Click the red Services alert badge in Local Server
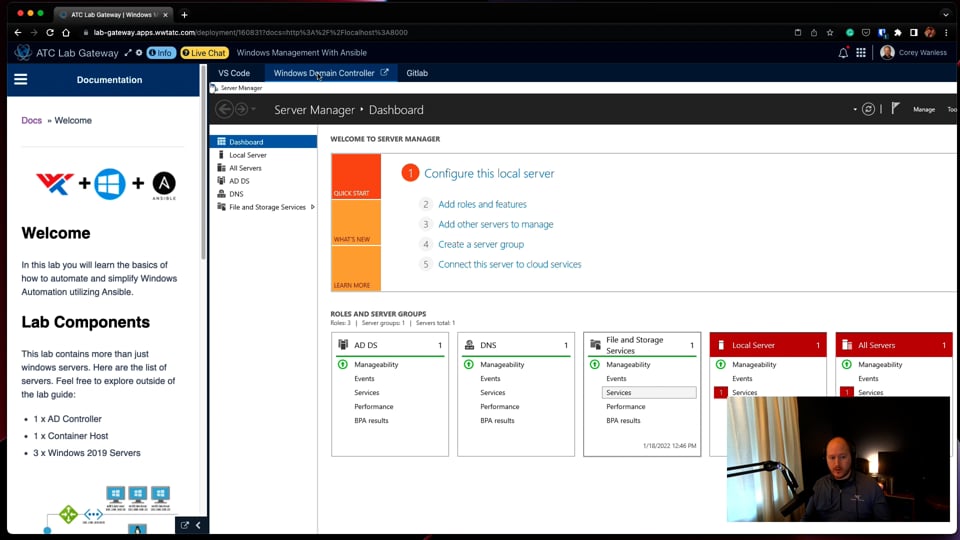Image resolution: width=960 pixels, height=540 pixels. pos(721,392)
